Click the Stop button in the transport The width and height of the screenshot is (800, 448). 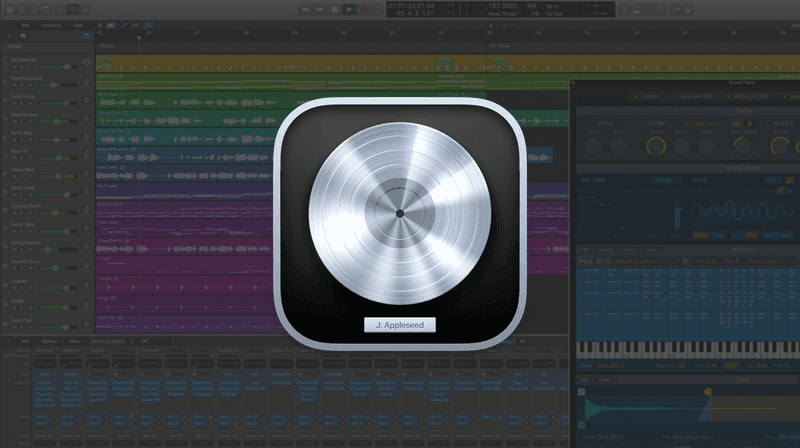(x=334, y=9)
